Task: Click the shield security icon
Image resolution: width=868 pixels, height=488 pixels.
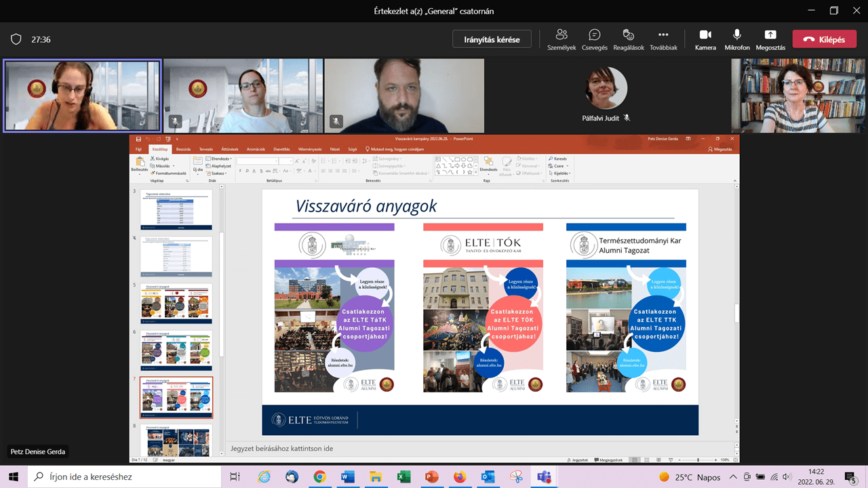Action: (16, 39)
